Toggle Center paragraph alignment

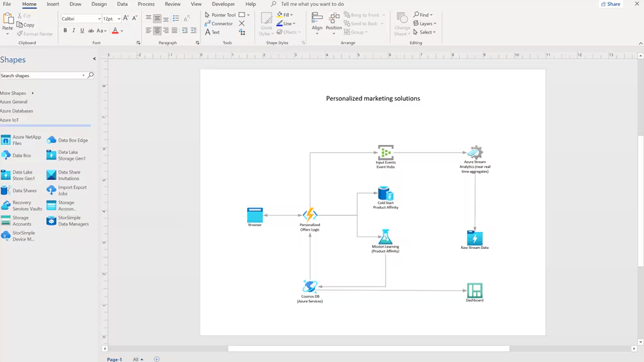(157, 31)
